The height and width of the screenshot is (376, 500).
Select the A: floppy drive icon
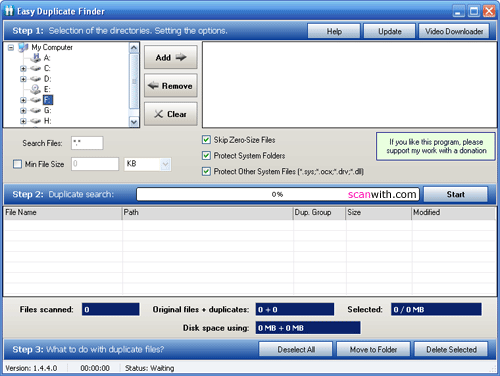click(x=35, y=58)
